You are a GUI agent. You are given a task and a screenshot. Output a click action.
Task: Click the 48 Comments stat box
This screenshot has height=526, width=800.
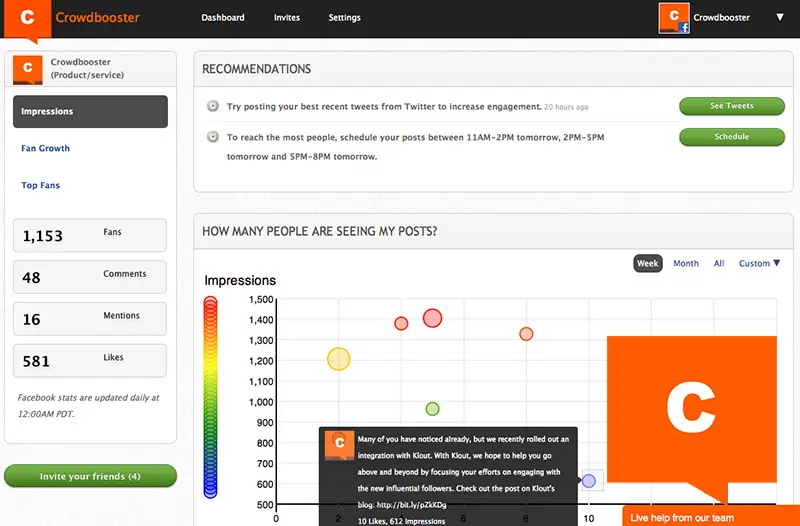click(90, 277)
